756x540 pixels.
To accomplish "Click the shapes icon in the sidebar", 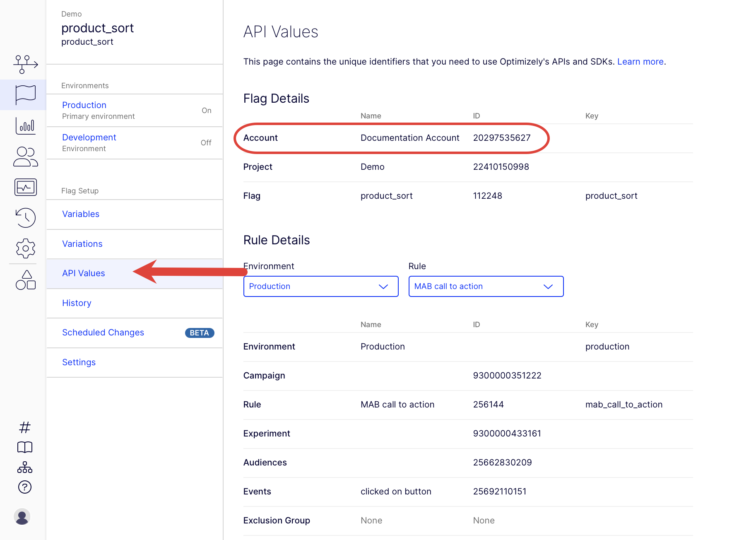I will (25, 280).
